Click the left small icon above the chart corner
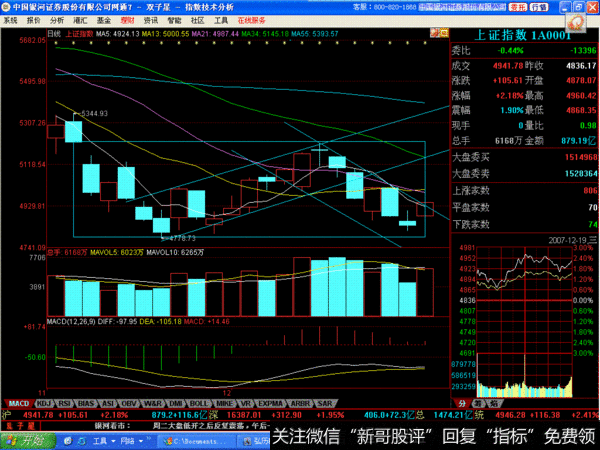Screen dimensions: 600x450 (x=434, y=33)
